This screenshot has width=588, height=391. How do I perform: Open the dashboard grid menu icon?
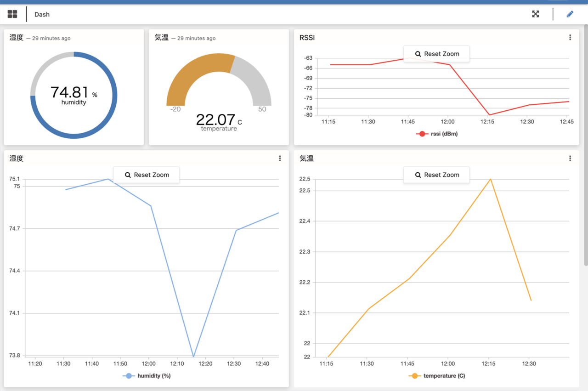12,14
